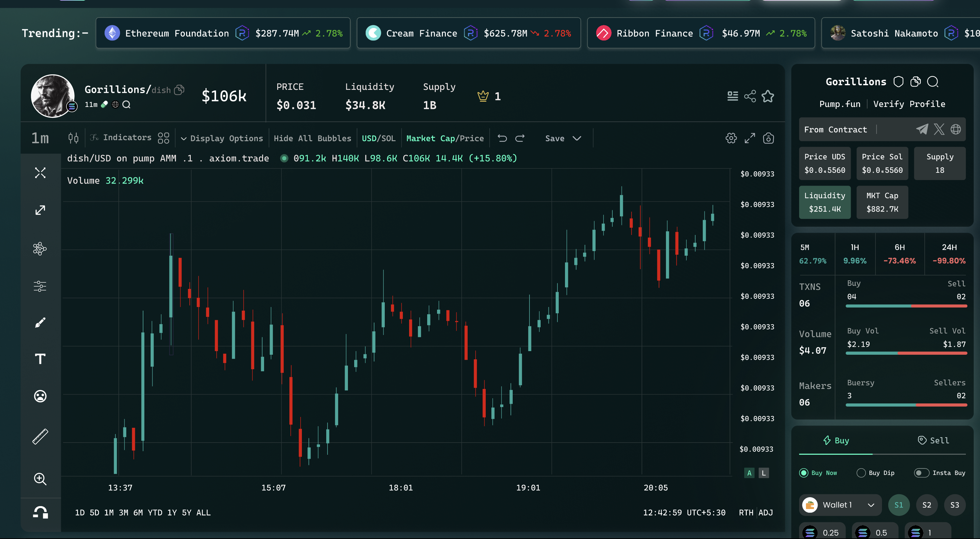
Task: Take a chart snapshot with camera icon
Action: [x=768, y=138]
